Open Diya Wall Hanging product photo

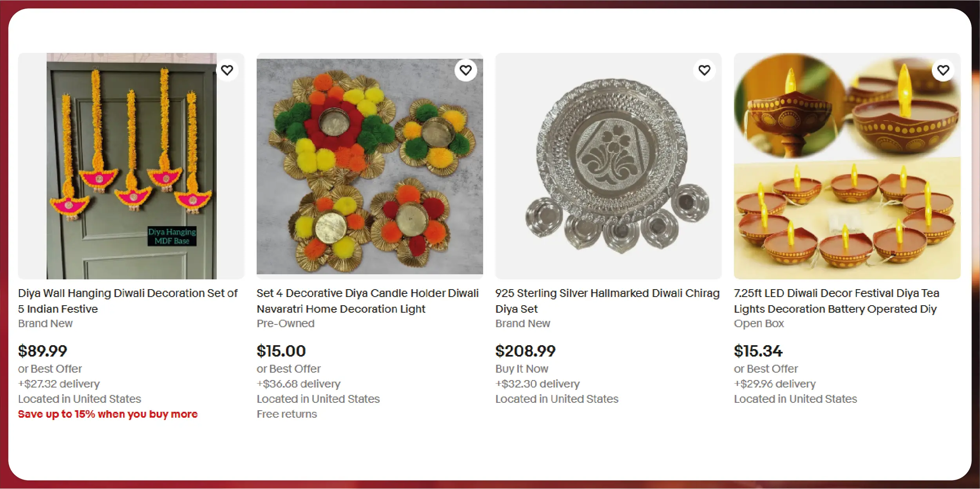(131, 166)
